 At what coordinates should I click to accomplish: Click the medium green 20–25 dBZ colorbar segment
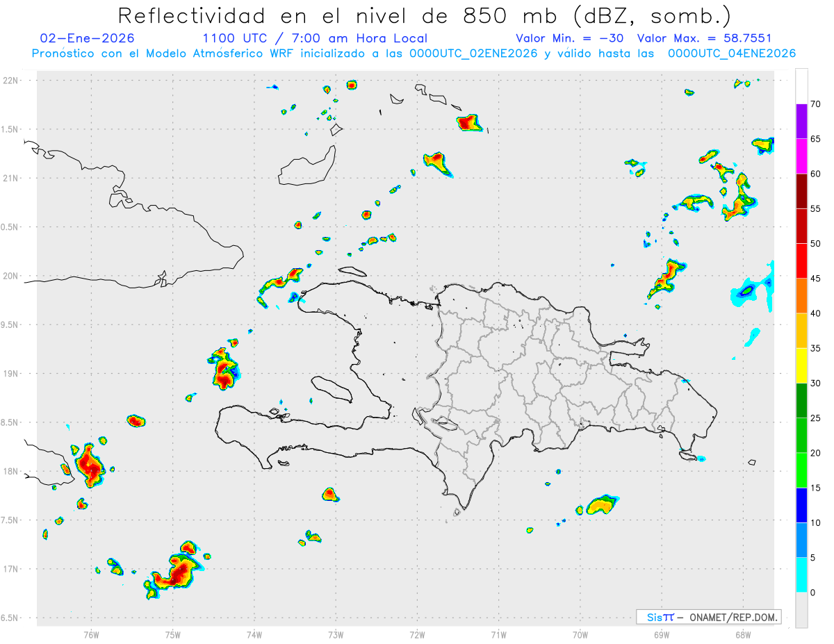tap(802, 436)
